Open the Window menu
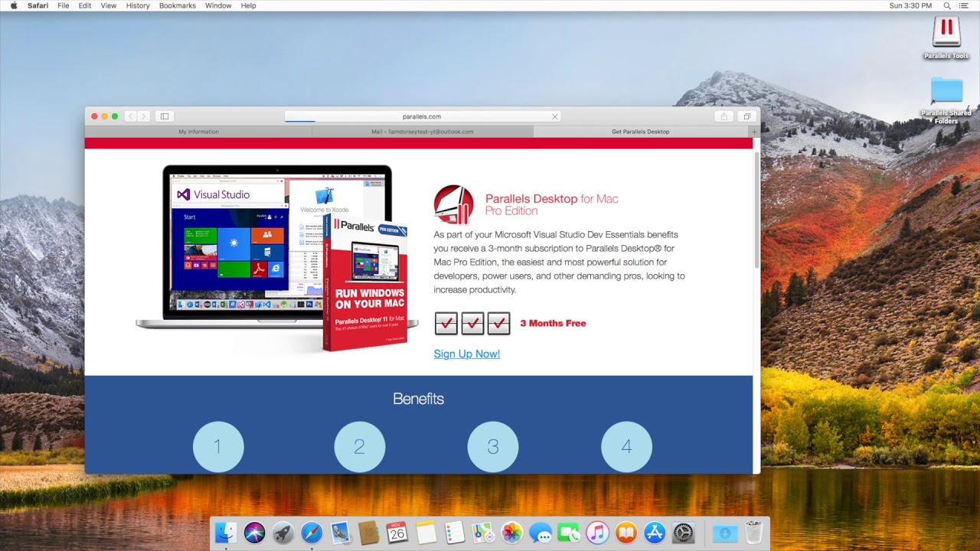Screen dimensions: 980x551 tap(218, 5)
